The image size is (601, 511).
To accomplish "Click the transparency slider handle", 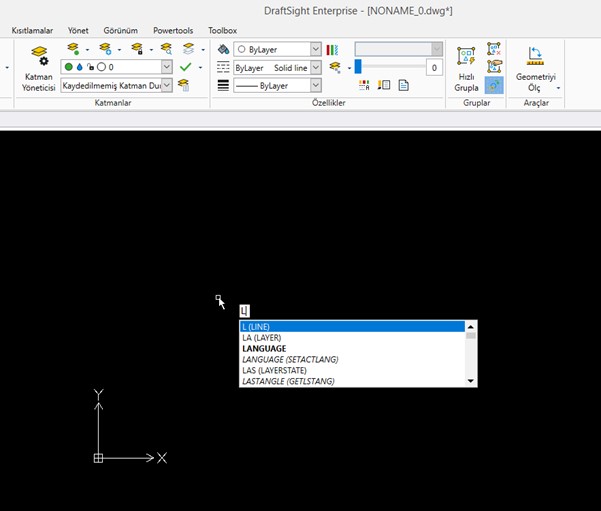I will 358,67.
